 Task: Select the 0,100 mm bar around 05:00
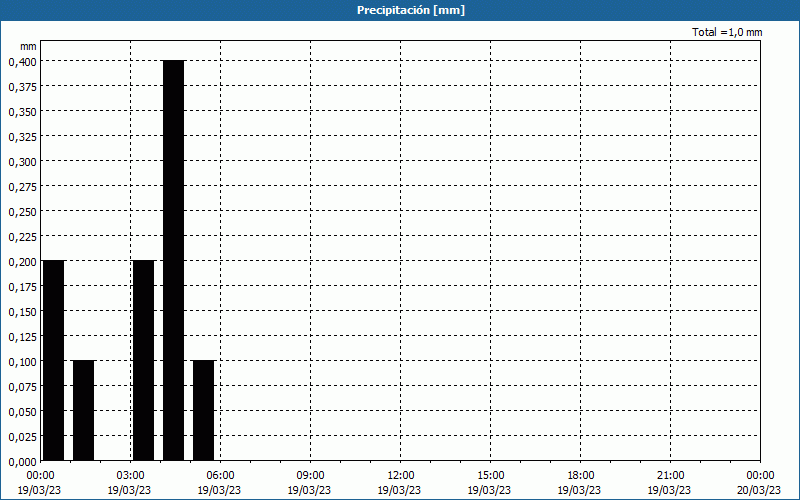coord(204,411)
